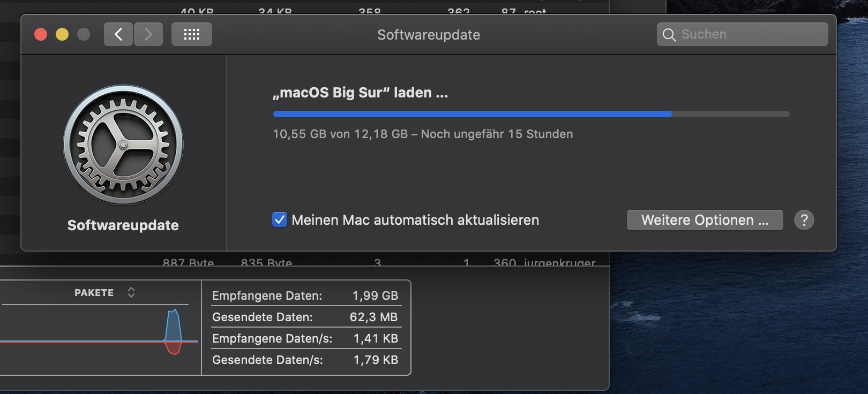Click the magnifying glass search icon
Image resolution: width=868 pixels, height=394 pixels.
click(669, 35)
